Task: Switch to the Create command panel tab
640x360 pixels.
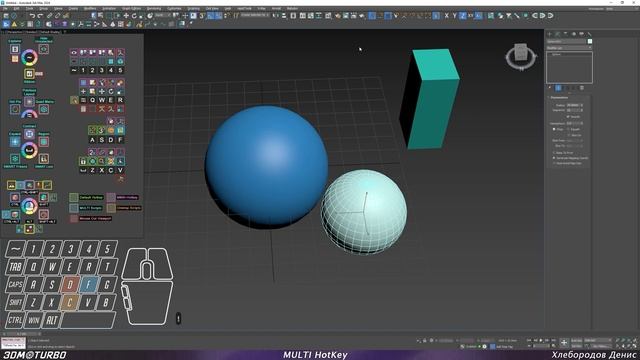Action: point(549,34)
